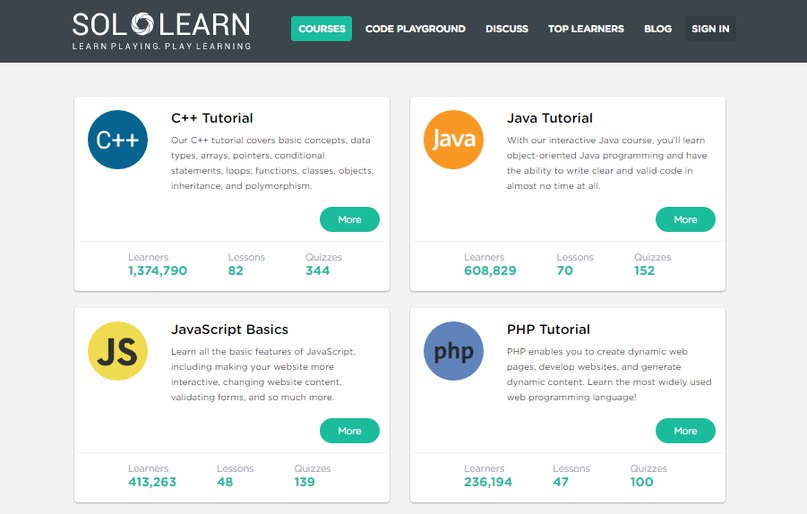The width and height of the screenshot is (807, 514).
Task: Select the Courses tab in navigation
Action: point(322,29)
